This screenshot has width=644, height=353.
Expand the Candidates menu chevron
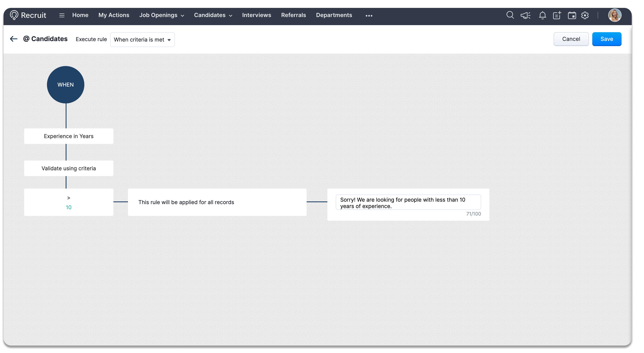pos(231,16)
